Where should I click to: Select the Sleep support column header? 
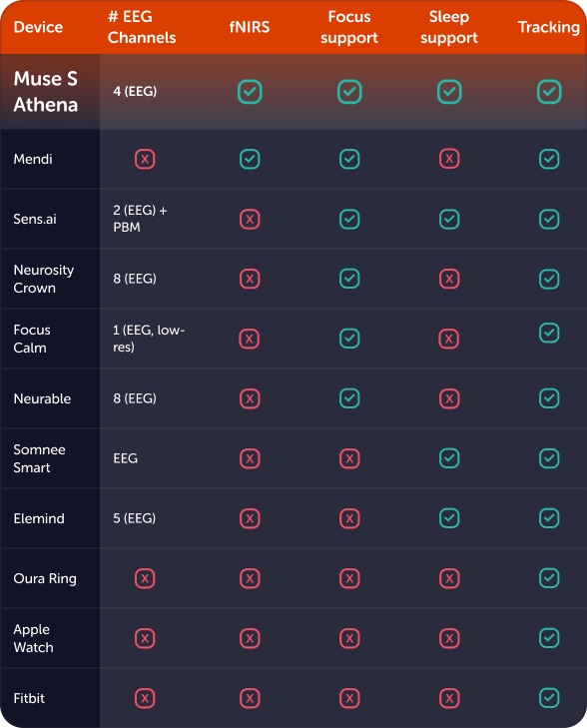tap(448, 27)
